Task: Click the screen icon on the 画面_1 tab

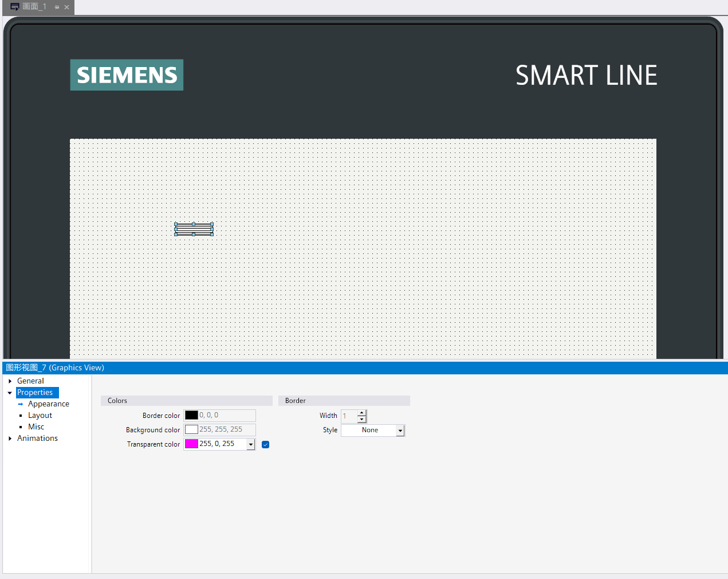Action: [15, 7]
